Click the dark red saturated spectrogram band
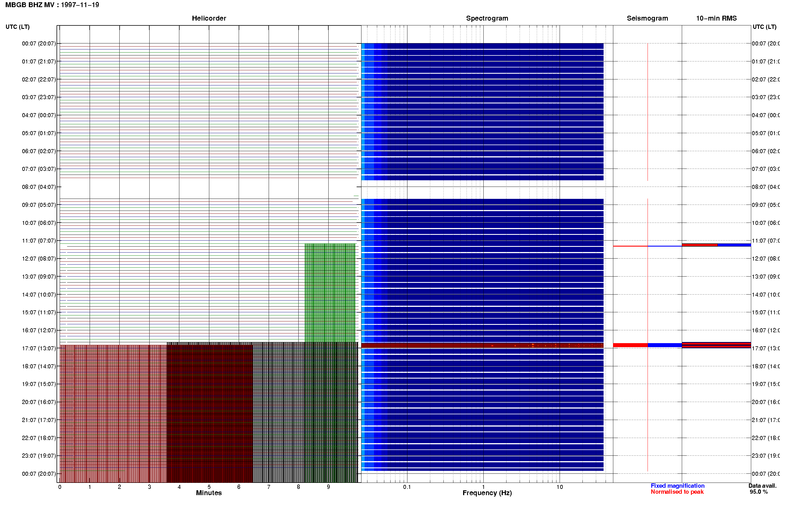This screenshot has height=508, width=812. click(482, 345)
